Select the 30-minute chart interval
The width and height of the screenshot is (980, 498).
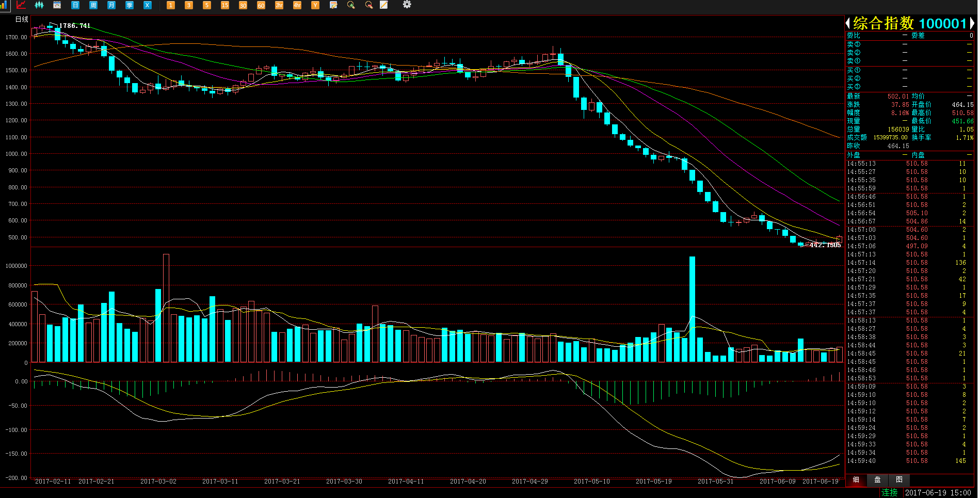(243, 5)
